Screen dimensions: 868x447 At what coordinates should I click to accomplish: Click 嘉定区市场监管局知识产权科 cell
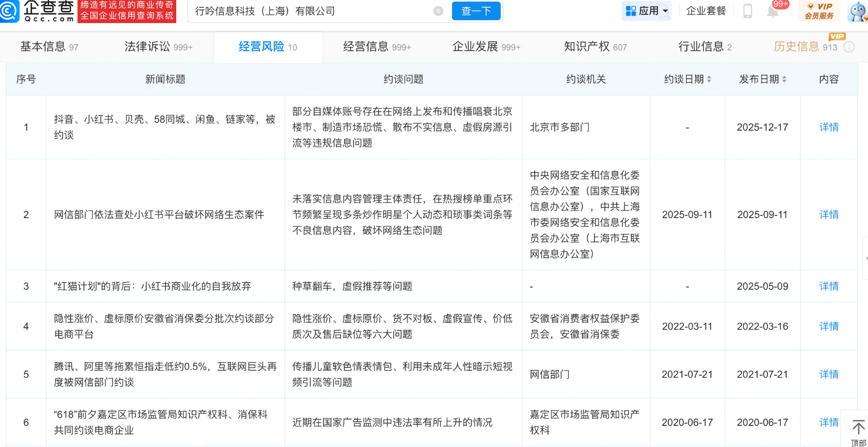click(x=585, y=422)
